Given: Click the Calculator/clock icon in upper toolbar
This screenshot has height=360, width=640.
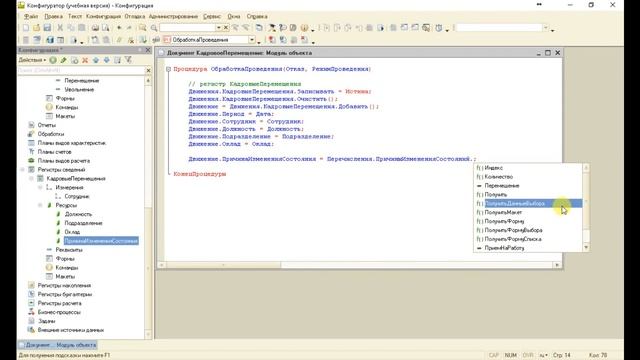Looking at the screenshot, I should 438,28.
